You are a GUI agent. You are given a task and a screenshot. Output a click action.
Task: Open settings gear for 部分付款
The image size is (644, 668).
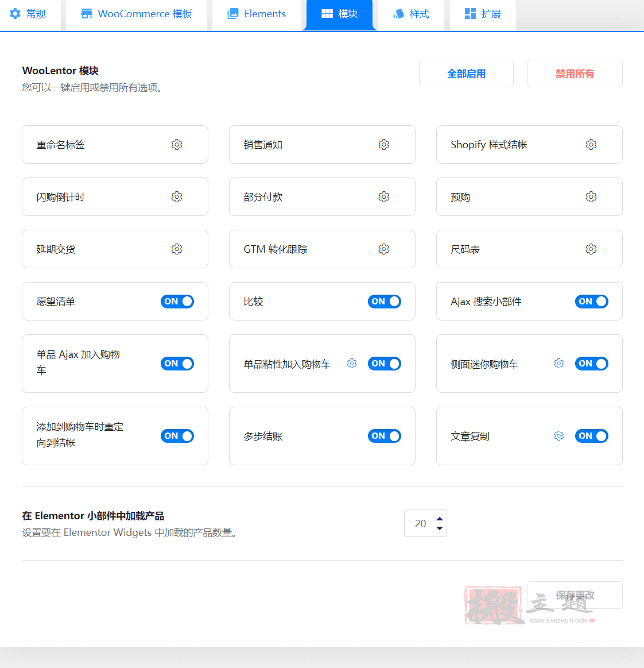coord(384,197)
